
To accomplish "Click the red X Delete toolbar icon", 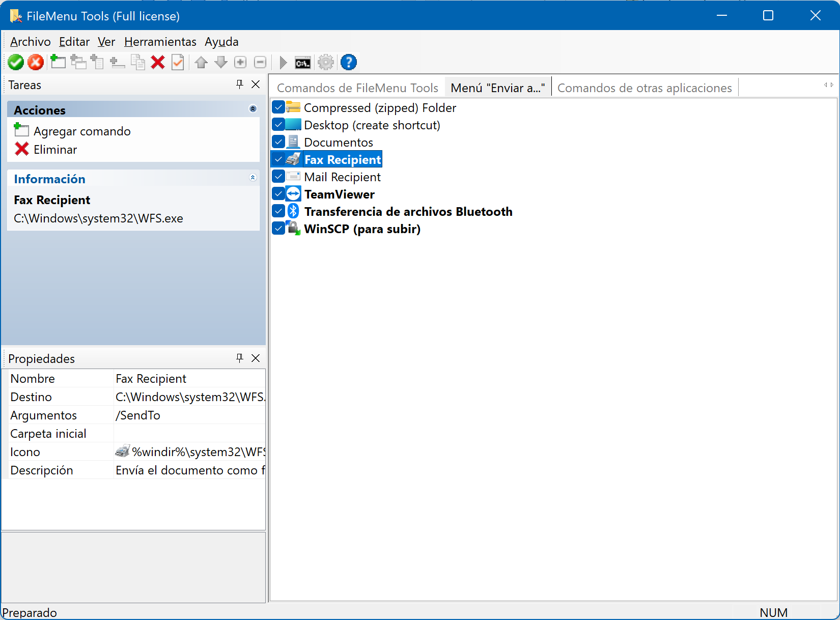I will click(x=158, y=62).
